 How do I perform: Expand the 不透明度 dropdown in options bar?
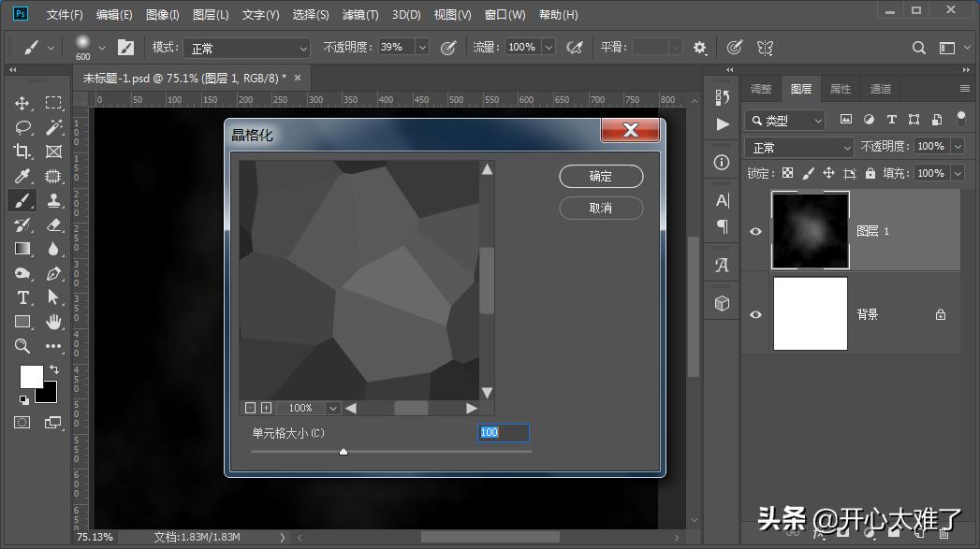tap(421, 47)
